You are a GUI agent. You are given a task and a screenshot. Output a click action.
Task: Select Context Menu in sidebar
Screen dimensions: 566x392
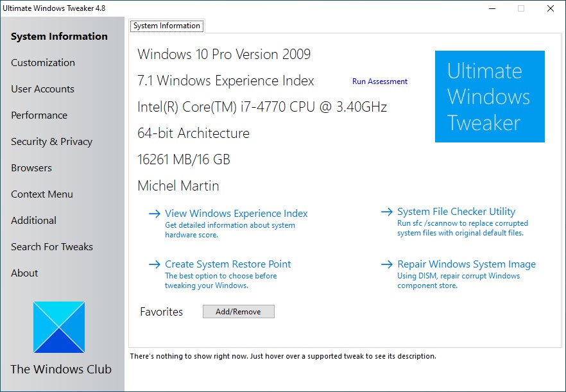tap(42, 194)
